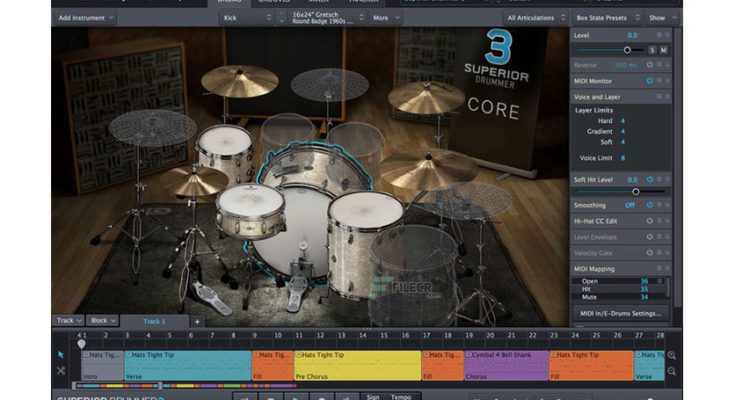
Task: Add a new track with plus icon
Action: click(197, 321)
